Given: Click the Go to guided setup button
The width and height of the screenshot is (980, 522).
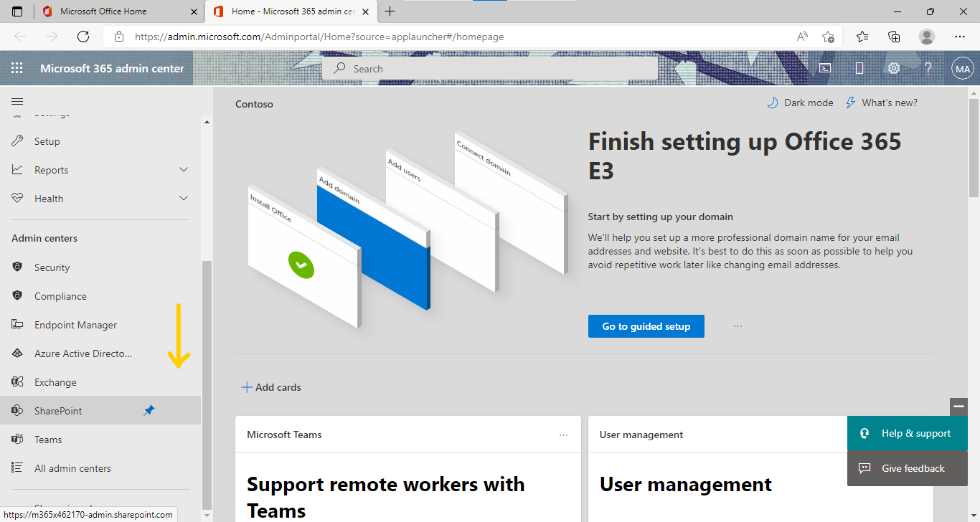Looking at the screenshot, I should (x=646, y=326).
